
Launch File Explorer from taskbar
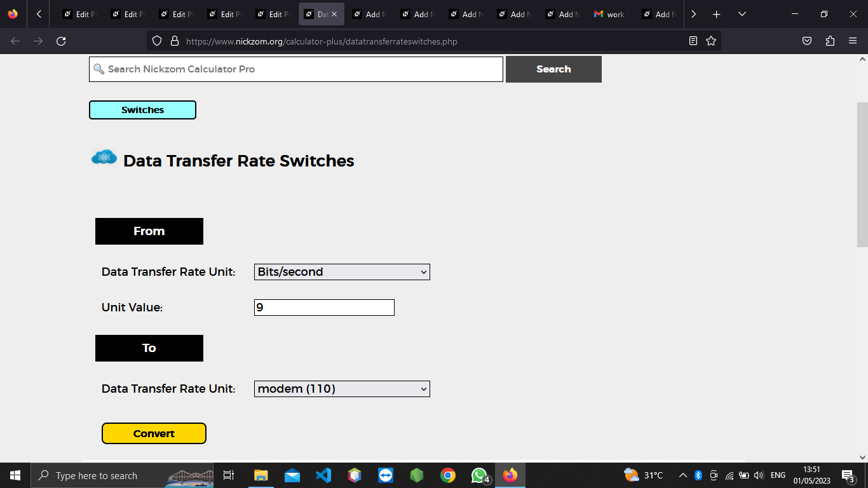[261, 475]
